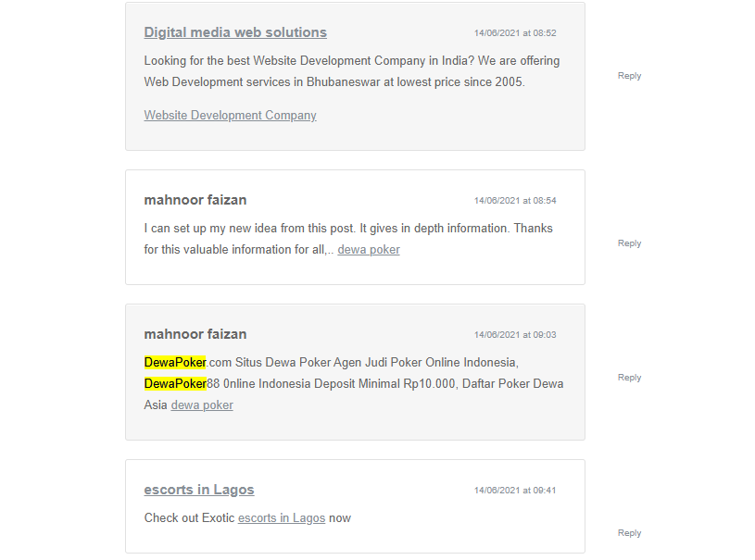
Task: Reply to mahnoor faizan's 09:03 comment
Action: (x=629, y=378)
